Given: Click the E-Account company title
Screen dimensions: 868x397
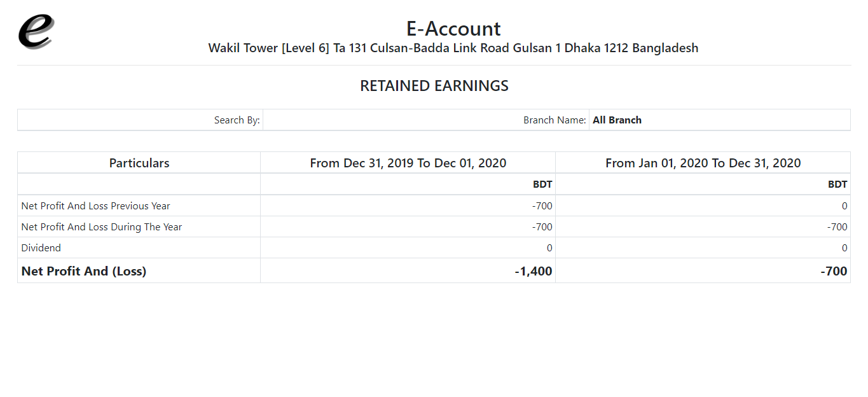Looking at the screenshot, I should click(x=453, y=29).
